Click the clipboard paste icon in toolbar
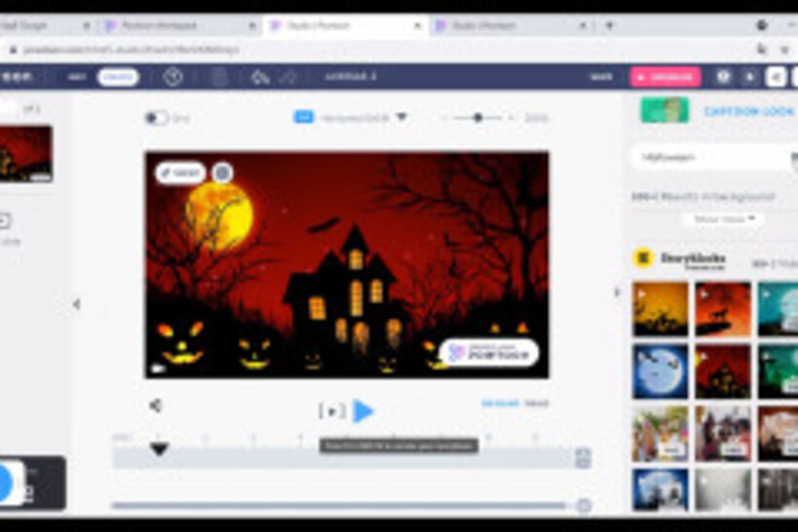 tap(219, 77)
